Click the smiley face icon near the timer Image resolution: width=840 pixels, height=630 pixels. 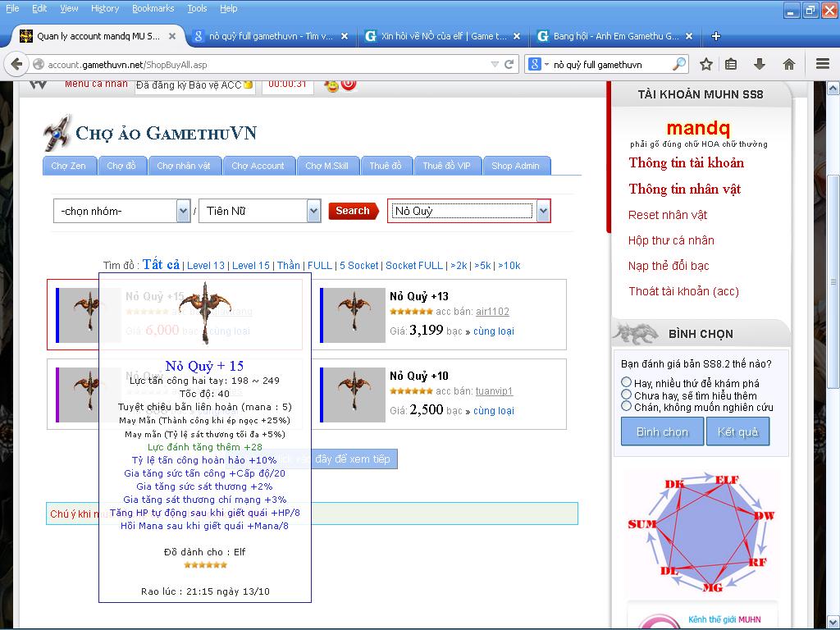tap(331, 85)
